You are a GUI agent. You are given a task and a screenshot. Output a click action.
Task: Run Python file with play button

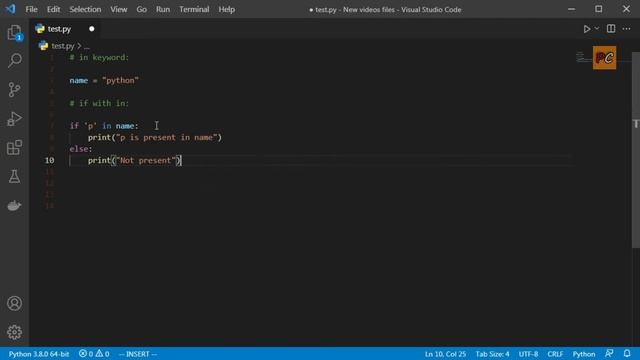pos(587,29)
